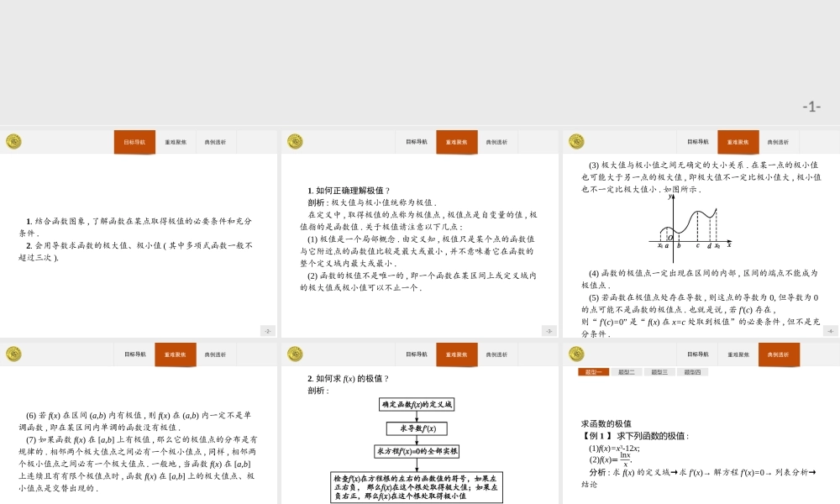Screen dimensions: 840x504
Task: Click the gold medal icon on the learning goals slide
Action: pos(13,141)
